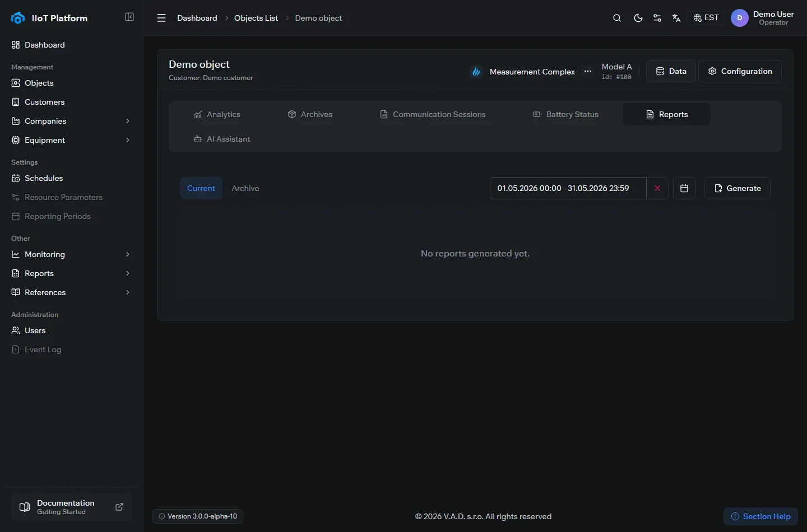Open Reporting Periods in sidebar
807x532 pixels.
tap(71, 216)
